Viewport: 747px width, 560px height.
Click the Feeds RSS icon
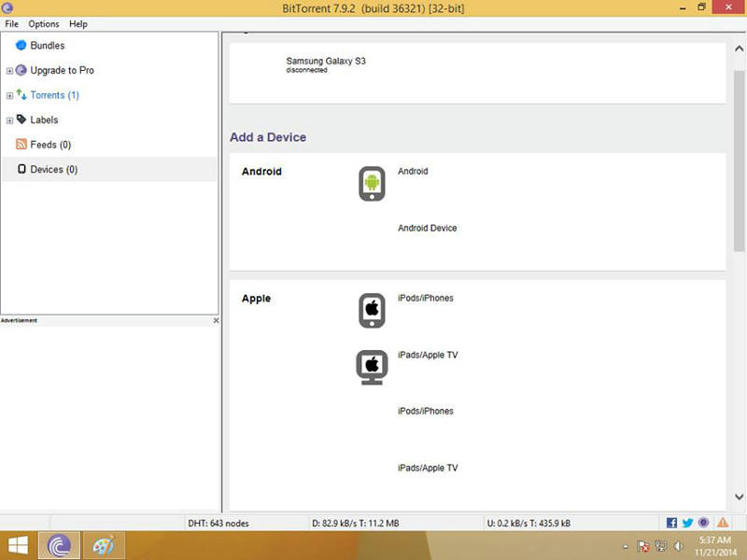click(21, 145)
